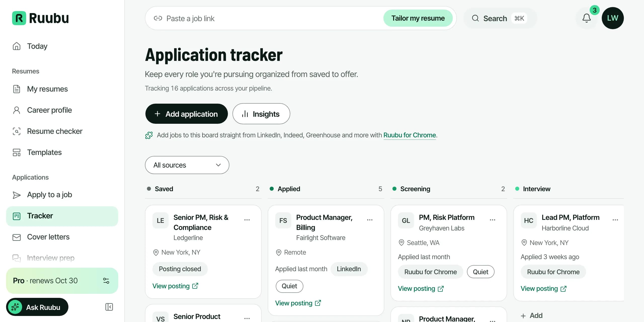Collapse the sidebar panel icon
This screenshot has width=644, height=322.
[109, 307]
